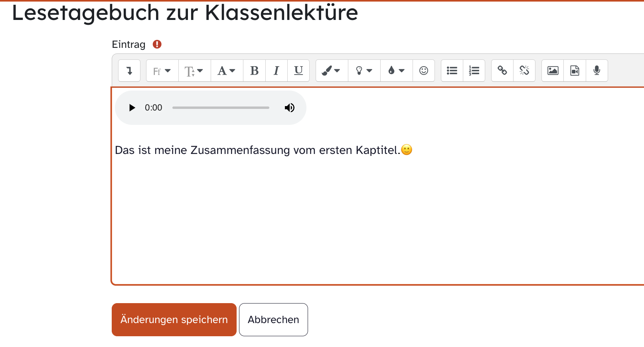Expand the editor toolbar toggle arrow
644x347 pixels.
click(x=129, y=71)
